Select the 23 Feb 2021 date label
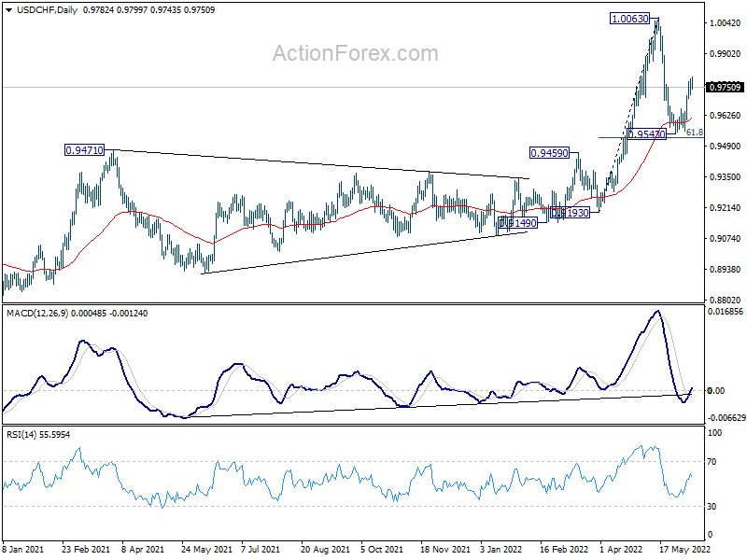The width and height of the screenshot is (747, 560). click(86, 549)
